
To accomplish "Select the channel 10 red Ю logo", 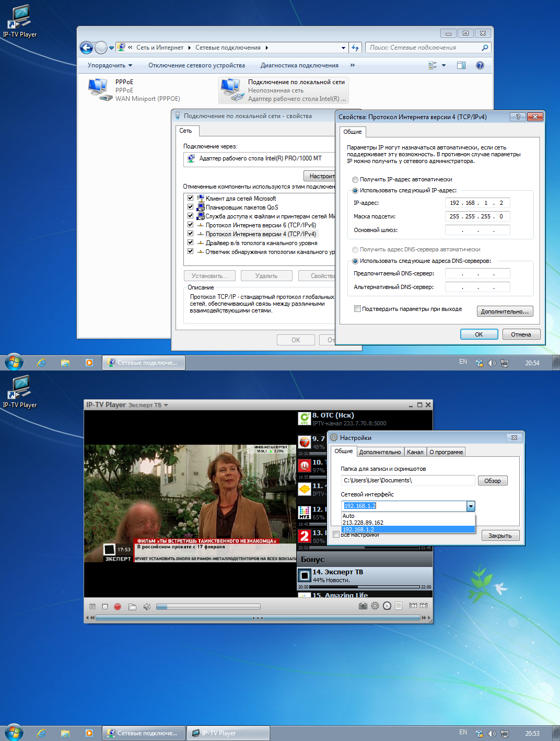I will pos(305,466).
